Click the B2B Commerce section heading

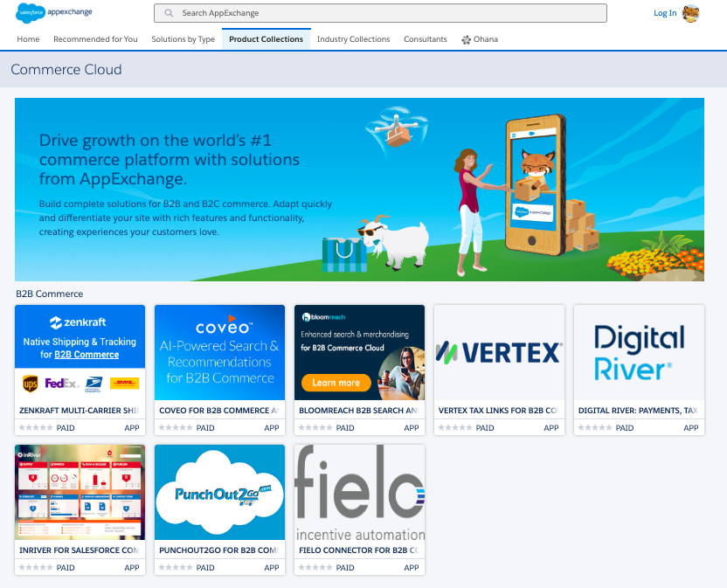tap(50, 294)
